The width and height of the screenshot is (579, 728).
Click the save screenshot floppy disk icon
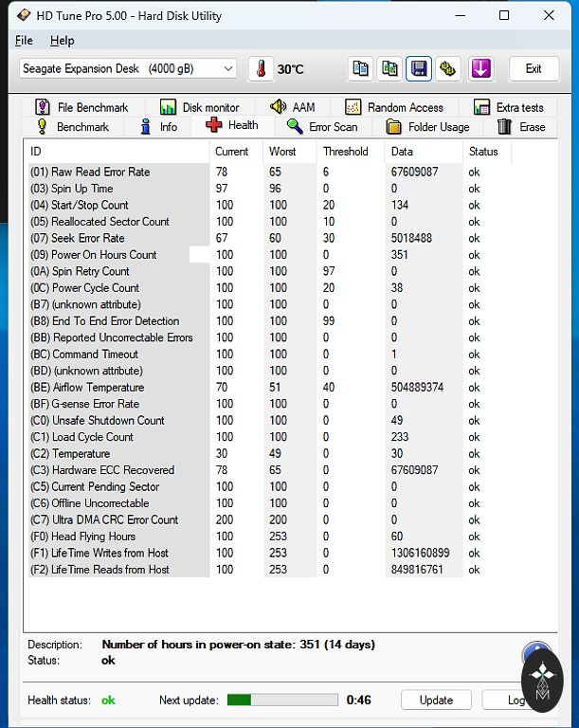pos(419,69)
